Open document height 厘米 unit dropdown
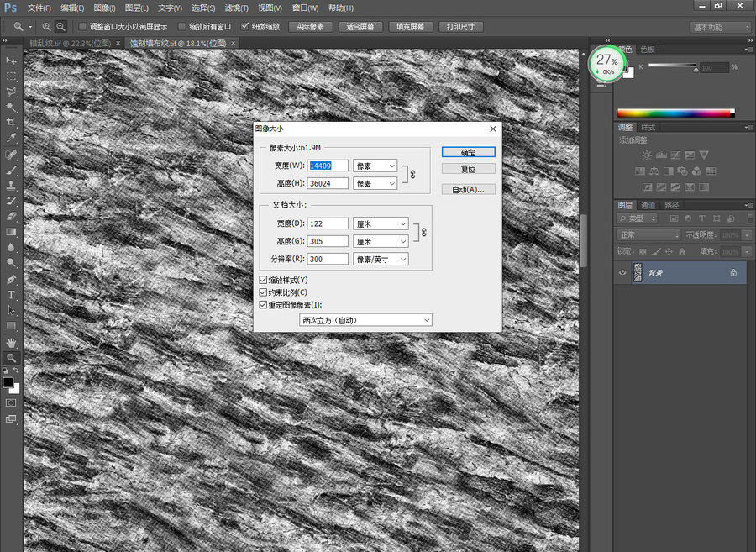The height and width of the screenshot is (552, 756). click(381, 241)
